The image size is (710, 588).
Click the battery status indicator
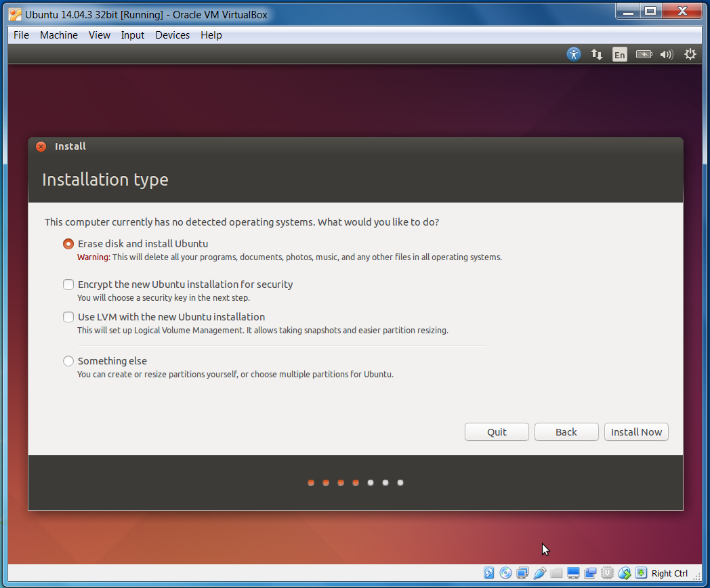point(643,54)
